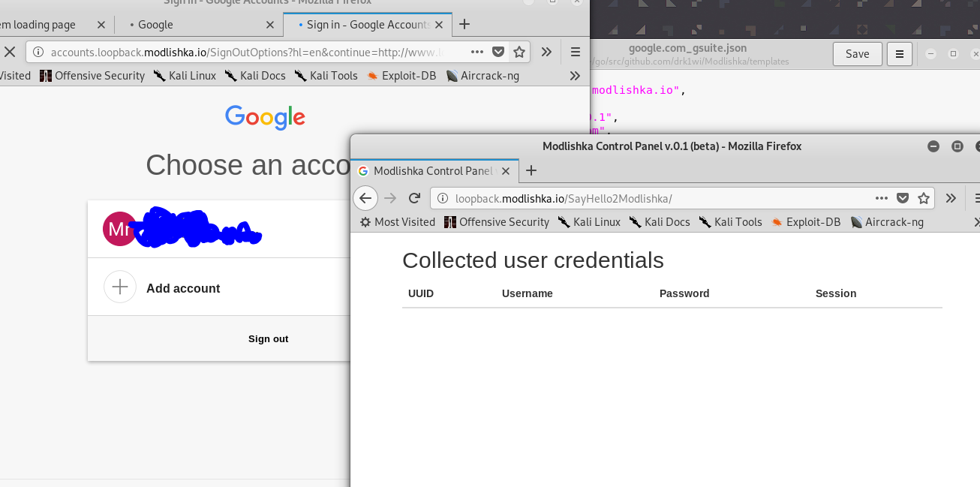Viewport: 980px width, 487px height.
Task: Open Kali Tools bookmark in Google Accounts window
Action: click(x=326, y=76)
